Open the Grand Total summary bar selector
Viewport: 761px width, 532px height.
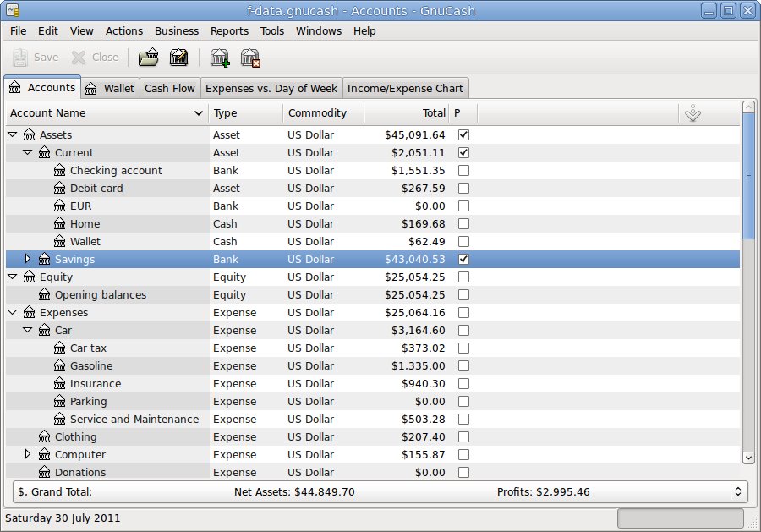[737, 491]
